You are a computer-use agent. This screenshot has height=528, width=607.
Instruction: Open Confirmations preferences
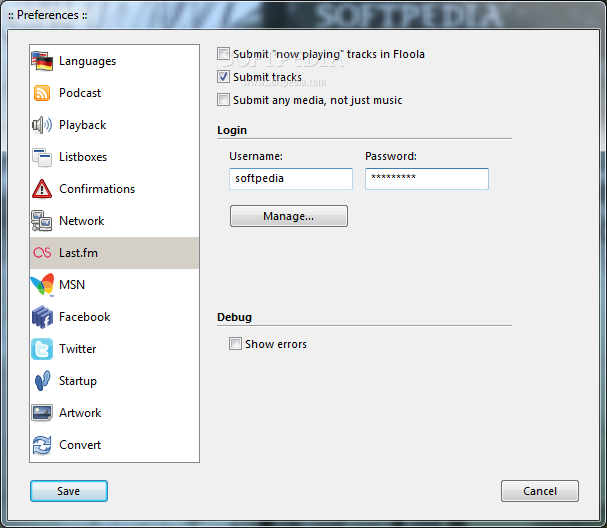115,189
